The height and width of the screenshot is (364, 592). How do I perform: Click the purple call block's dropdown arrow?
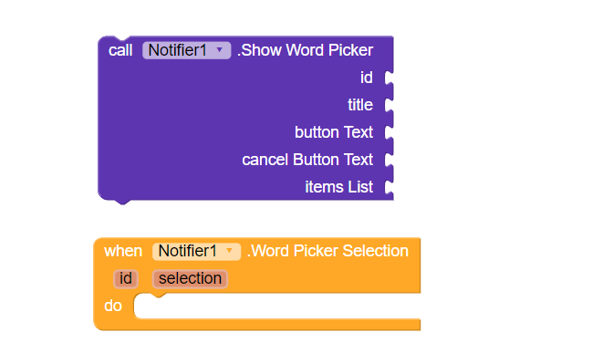click(x=219, y=50)
